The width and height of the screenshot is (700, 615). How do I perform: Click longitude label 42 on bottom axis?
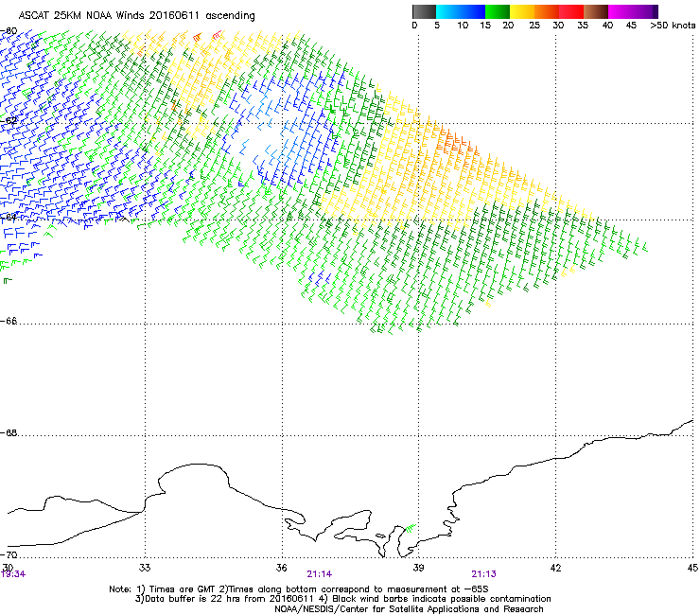click(x=555, y=568)
